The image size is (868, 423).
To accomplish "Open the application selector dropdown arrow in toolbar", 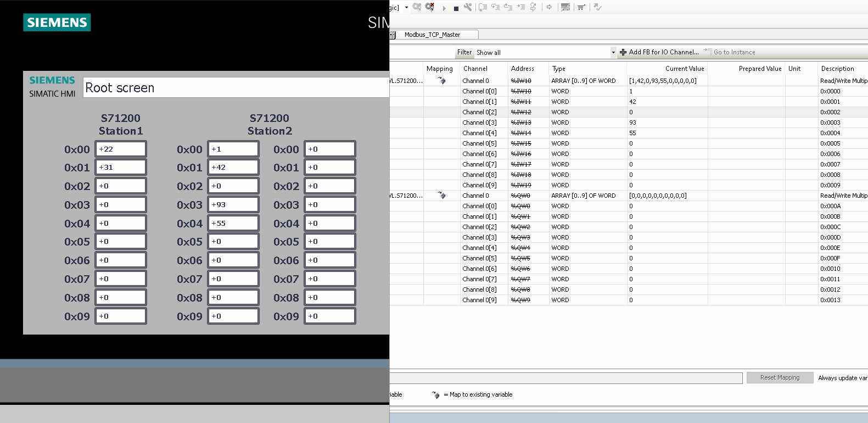I will pos(406,8).
